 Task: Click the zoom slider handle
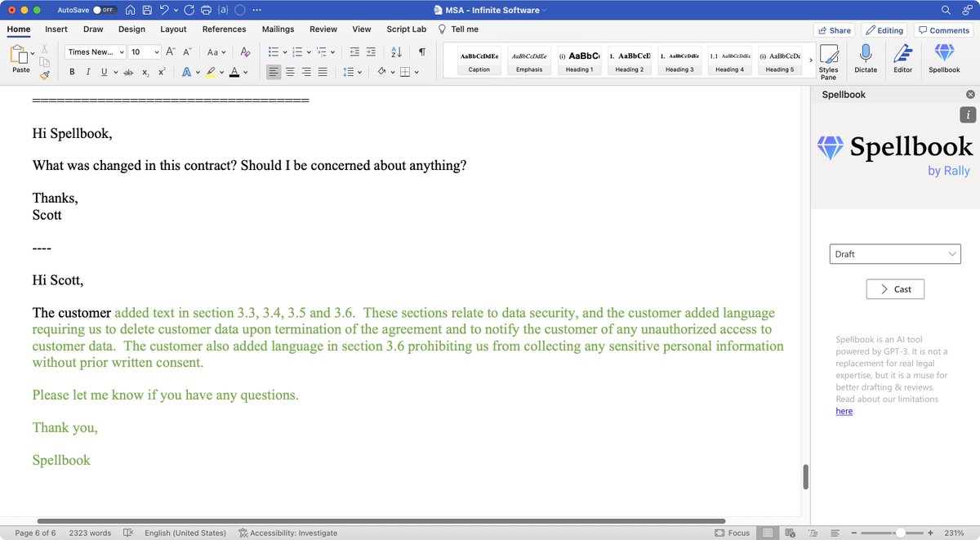point(899,533)
